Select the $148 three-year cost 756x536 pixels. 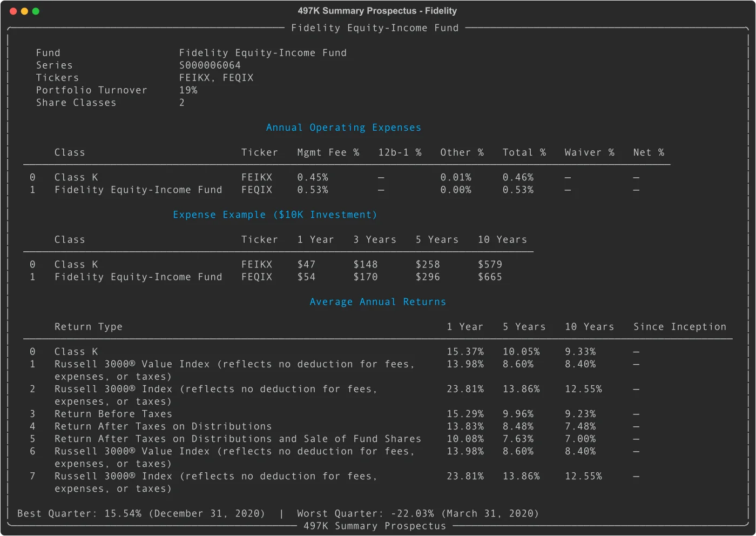pyautogui.click(x=366, y=264)
